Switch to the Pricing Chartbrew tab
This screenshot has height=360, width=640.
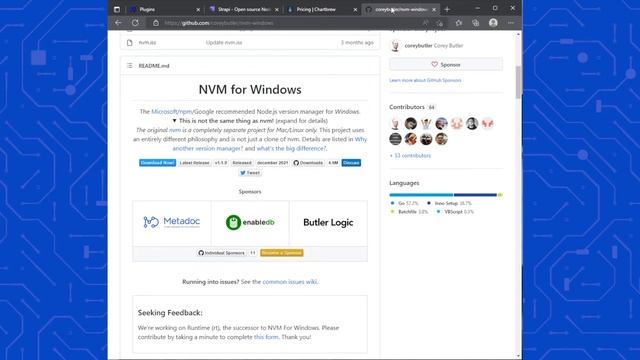coord(321,9)
